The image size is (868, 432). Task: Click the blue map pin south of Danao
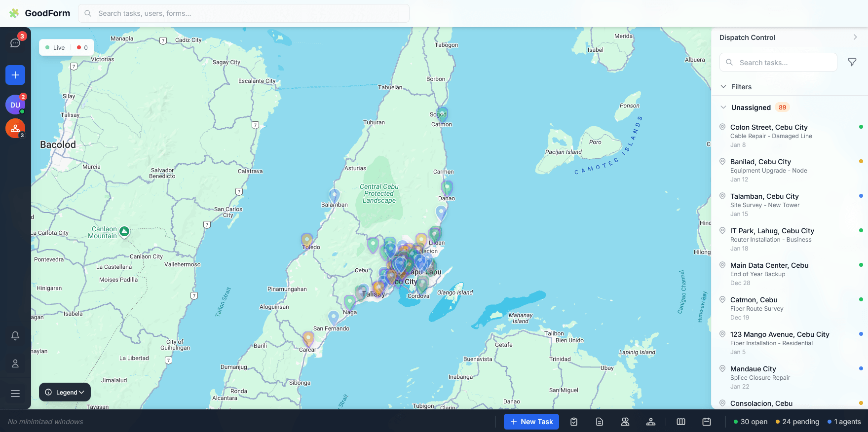441,213
